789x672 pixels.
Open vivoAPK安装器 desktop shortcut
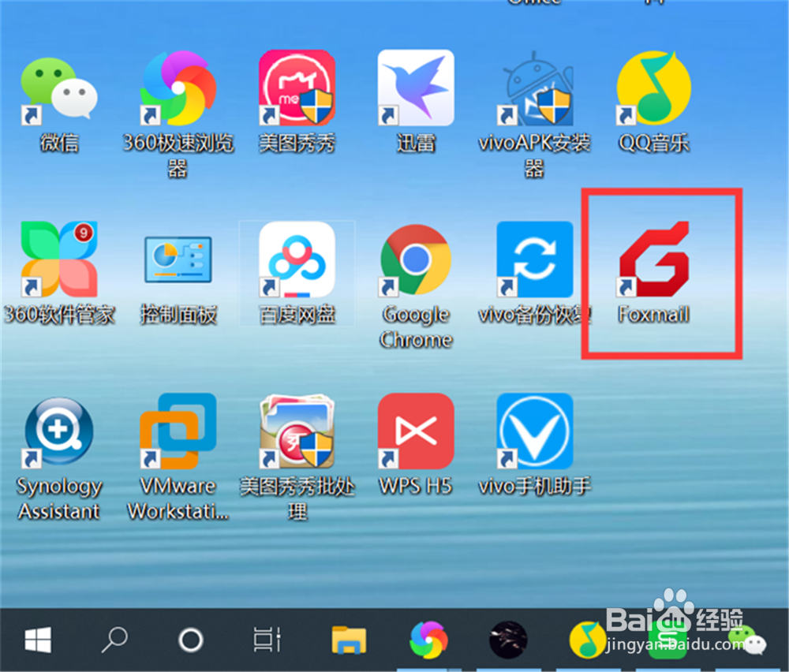[535, 88]
